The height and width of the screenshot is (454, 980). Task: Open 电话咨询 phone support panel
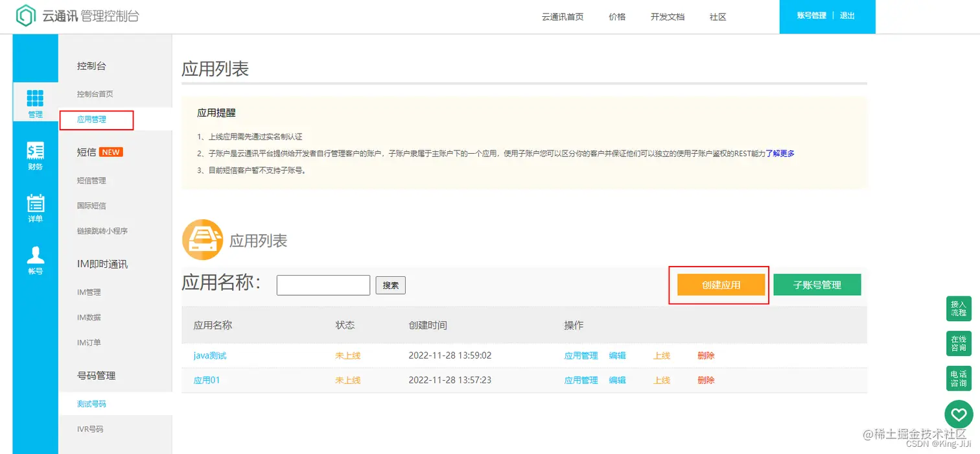[x=959, y=378]
